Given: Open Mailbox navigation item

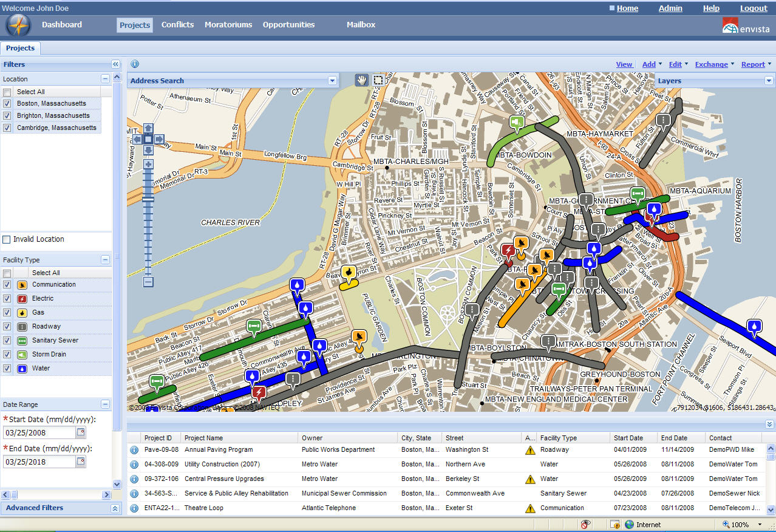Looking at the screenshot, I should coord(361,25).
